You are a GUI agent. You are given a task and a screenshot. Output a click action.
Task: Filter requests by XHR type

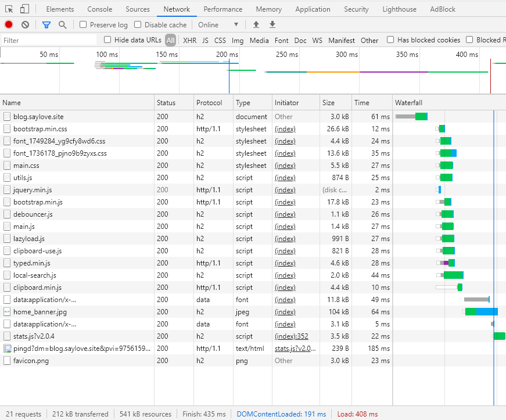click(x=189, y=41)
